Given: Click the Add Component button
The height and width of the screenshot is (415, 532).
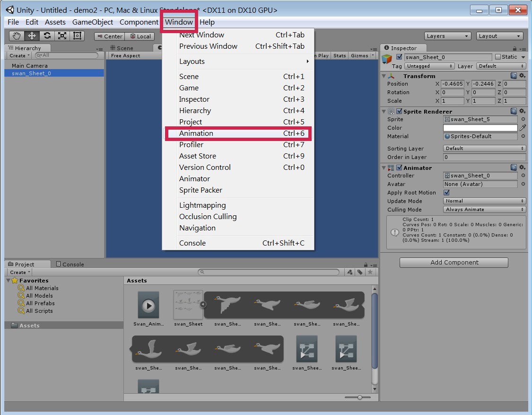Looking at the screenshot, I should (x=454, y=263).
